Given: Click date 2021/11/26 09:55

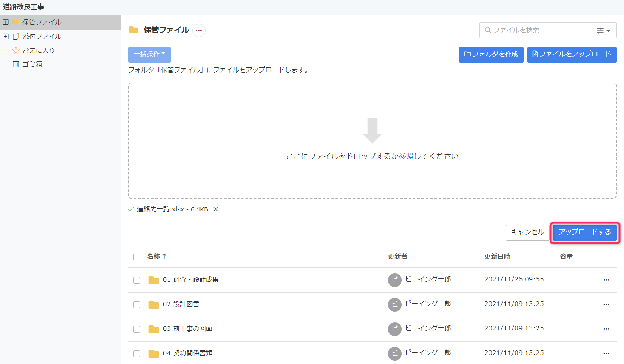Looking at the screenshot, I should tap(514, 279).
